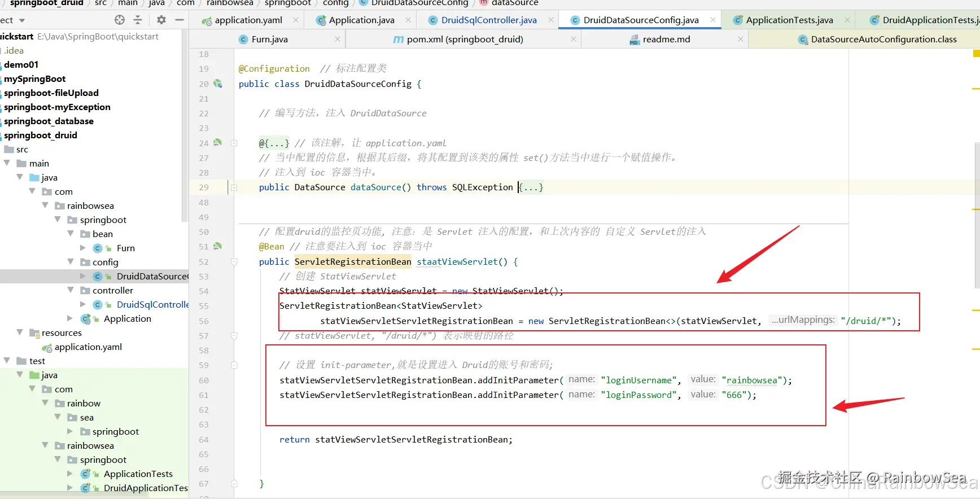Collapse the main folder in project tree
This screenshot has height=499, width=980.
click(7, 163)
